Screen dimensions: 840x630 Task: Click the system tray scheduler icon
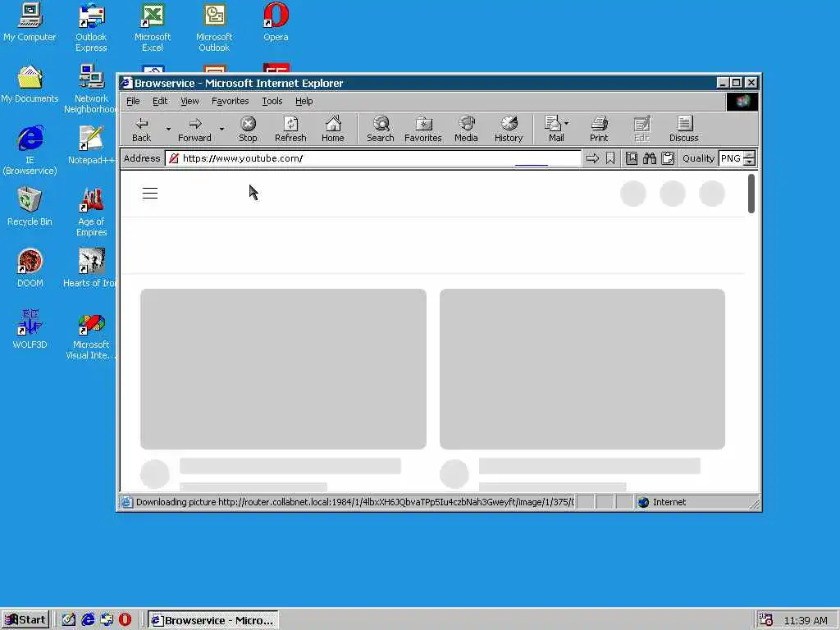(766, 620)
